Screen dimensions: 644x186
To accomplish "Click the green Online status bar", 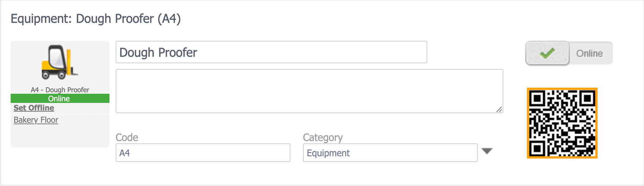I will point(60,98).
